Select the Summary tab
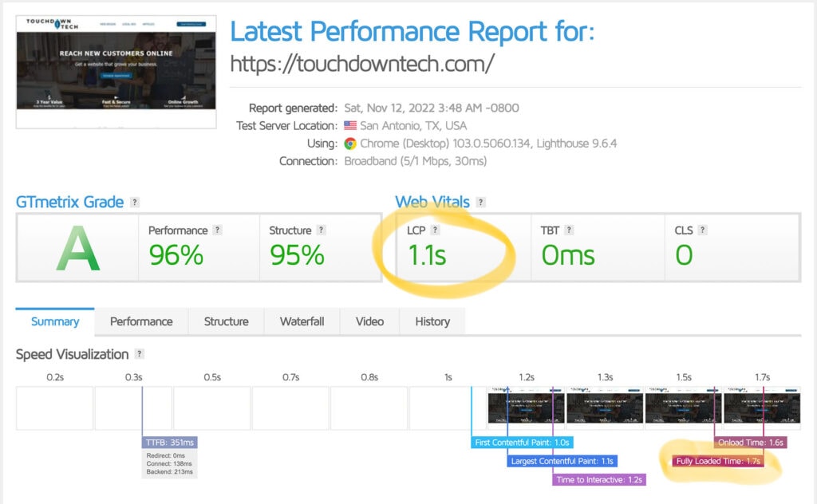This screenshot has height=504, width=817. coord(53,321)
